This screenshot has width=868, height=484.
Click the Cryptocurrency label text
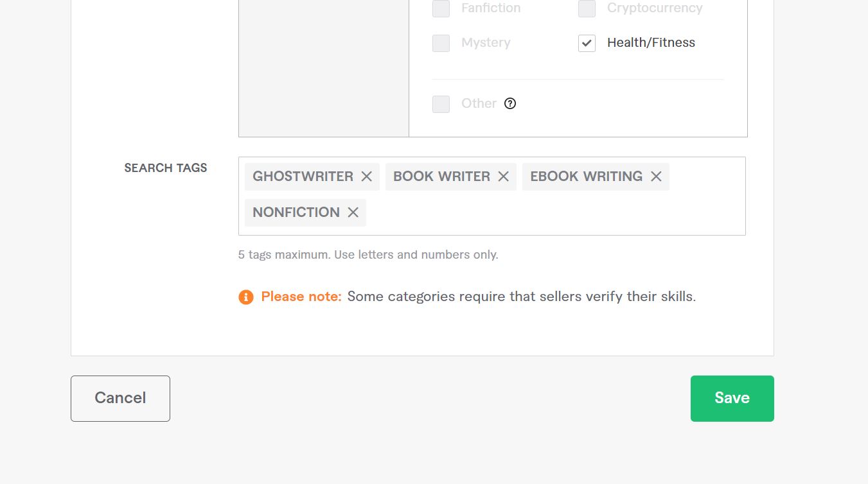coord(655,8)
